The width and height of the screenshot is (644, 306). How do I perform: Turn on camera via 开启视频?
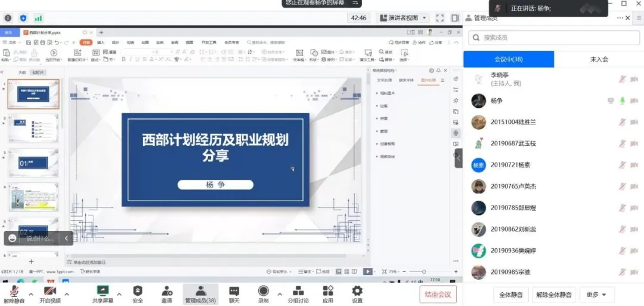[50, 293]
